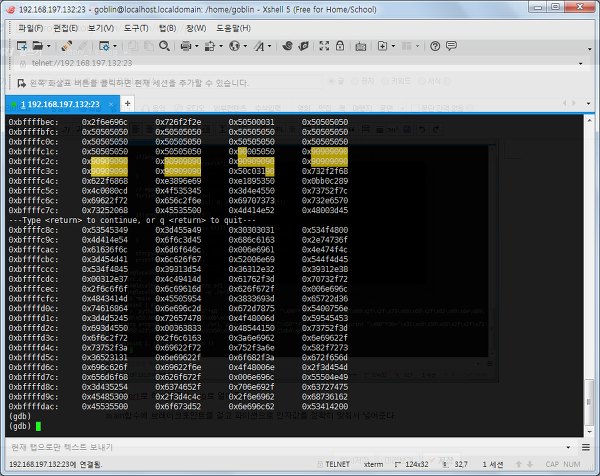Click the Font icon
The width and height of the screenshot is (600, 476).
point(259,46)
